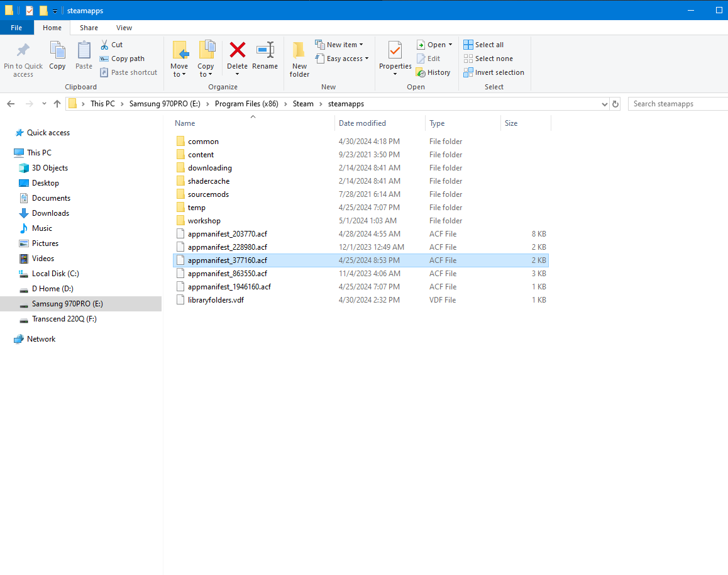
Task: Click the Search steamapps field
Action: (678, 104)
